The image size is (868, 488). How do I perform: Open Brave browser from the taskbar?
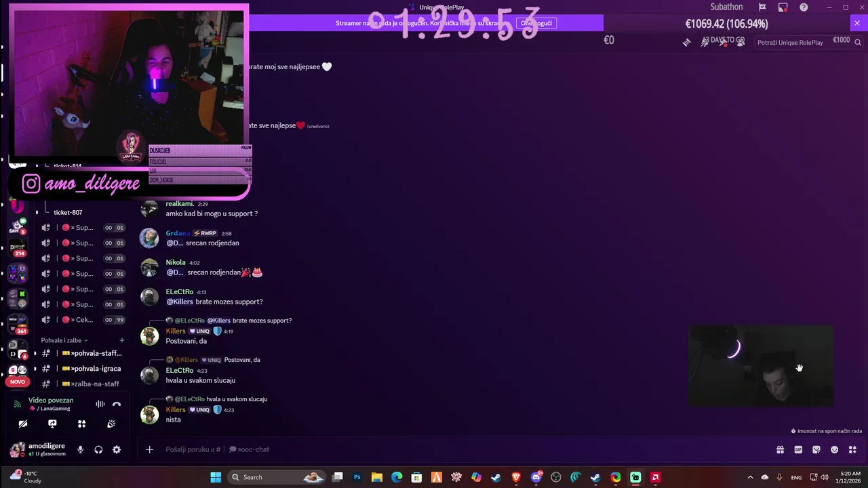tap(516, 477)
